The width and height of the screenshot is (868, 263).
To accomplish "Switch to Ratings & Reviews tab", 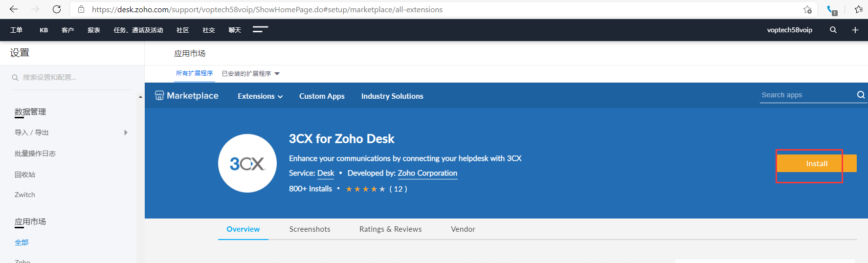I will pyautogui.click(x=390, y=229).
